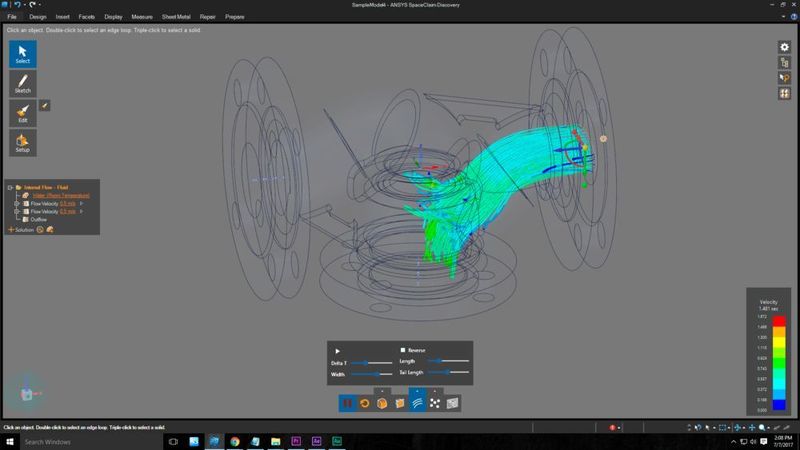The width and height of the screenshot is (800, 450).
Task: Collapse options above the streamlines icon
Action: click(417, 391)
